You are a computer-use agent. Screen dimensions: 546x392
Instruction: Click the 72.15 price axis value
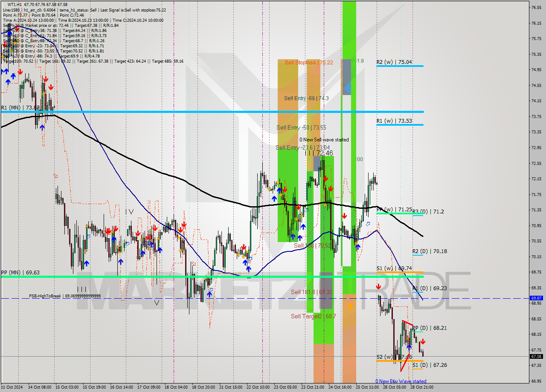(x=536, y=179)
